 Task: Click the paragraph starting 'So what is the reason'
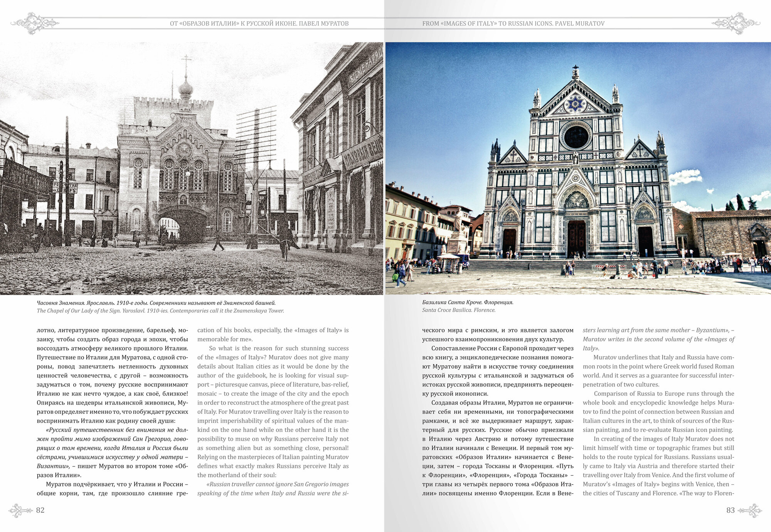[x=273, y=411]
